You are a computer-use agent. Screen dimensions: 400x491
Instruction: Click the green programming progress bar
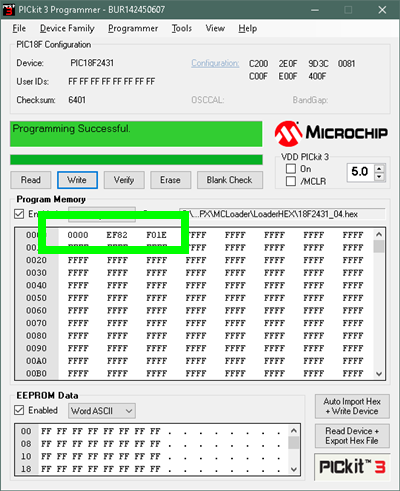(136, 160)
